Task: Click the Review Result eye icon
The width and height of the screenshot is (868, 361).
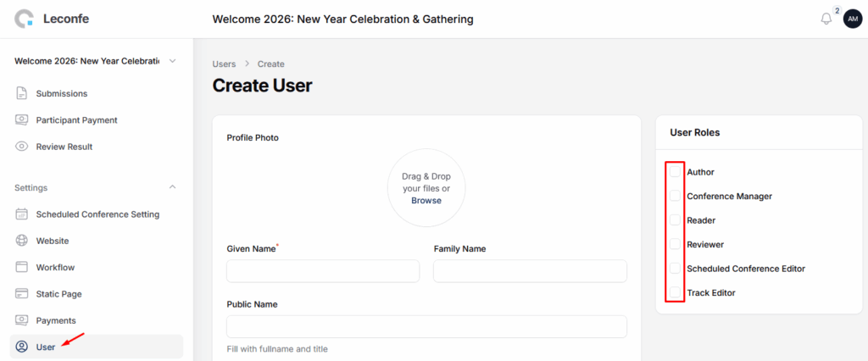Action: click(22, 147)
